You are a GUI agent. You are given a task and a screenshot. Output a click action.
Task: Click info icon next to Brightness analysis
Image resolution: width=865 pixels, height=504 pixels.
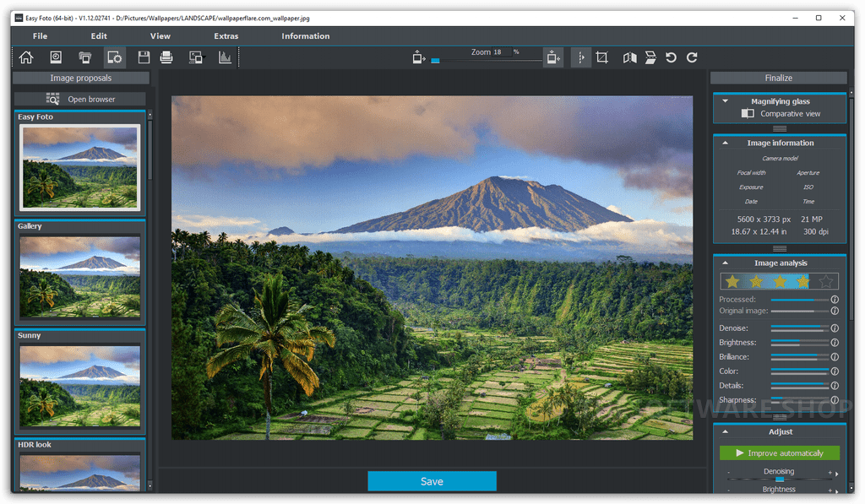pyautogui.click(x=835, y=343)
